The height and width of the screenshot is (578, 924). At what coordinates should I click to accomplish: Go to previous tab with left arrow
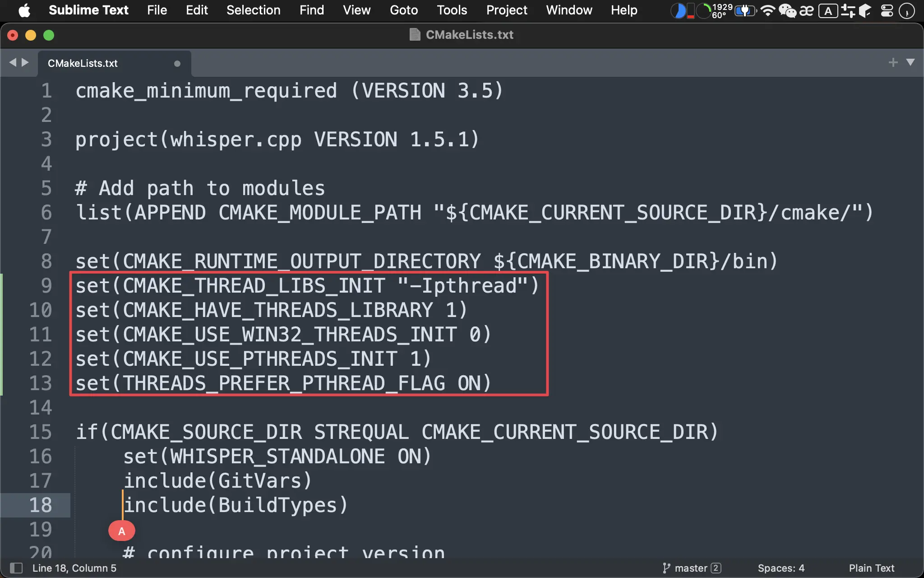(x=12, y=62)
